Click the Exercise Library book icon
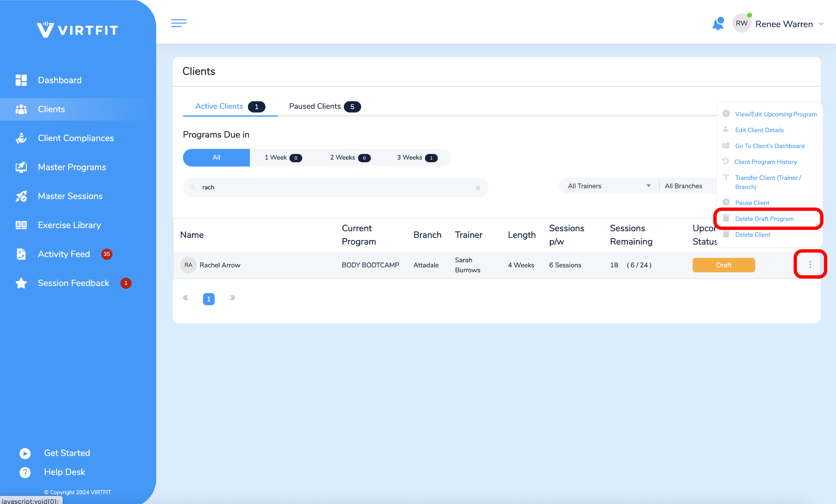Viewport: 836px width, 504px height. 21,225
